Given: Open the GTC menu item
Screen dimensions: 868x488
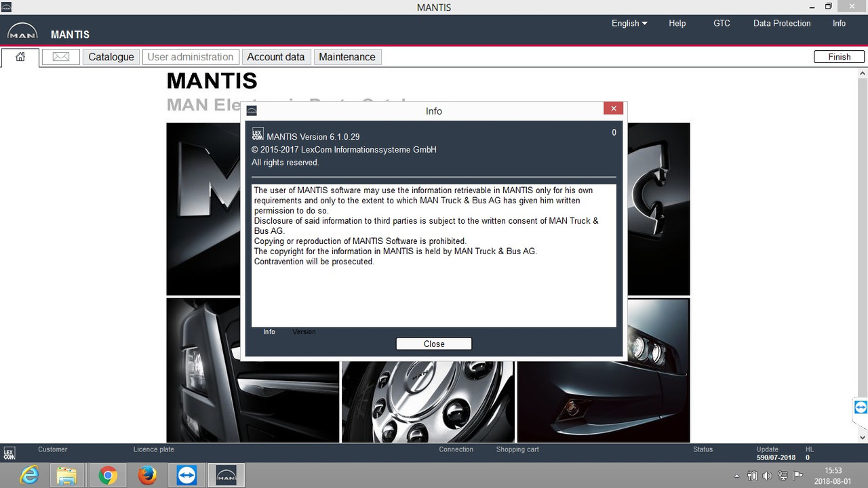Looking at the screenshot, I should pyautogui.click(x=722, y=23).
